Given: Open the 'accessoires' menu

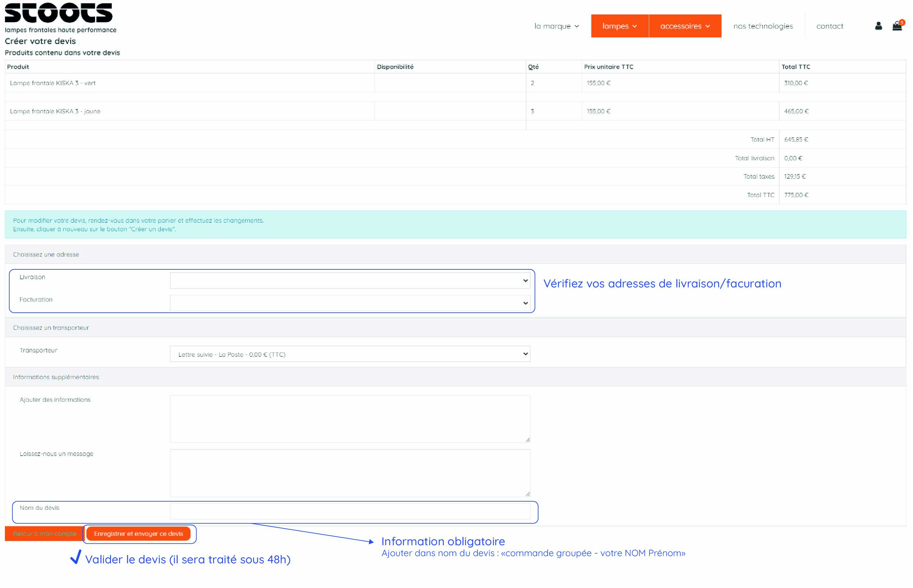Looking at the screenshot, I should (685, 26).
